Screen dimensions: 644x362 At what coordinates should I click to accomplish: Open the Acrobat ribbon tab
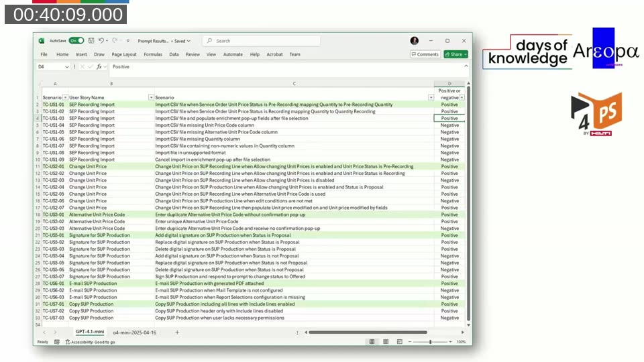[275, 54]
